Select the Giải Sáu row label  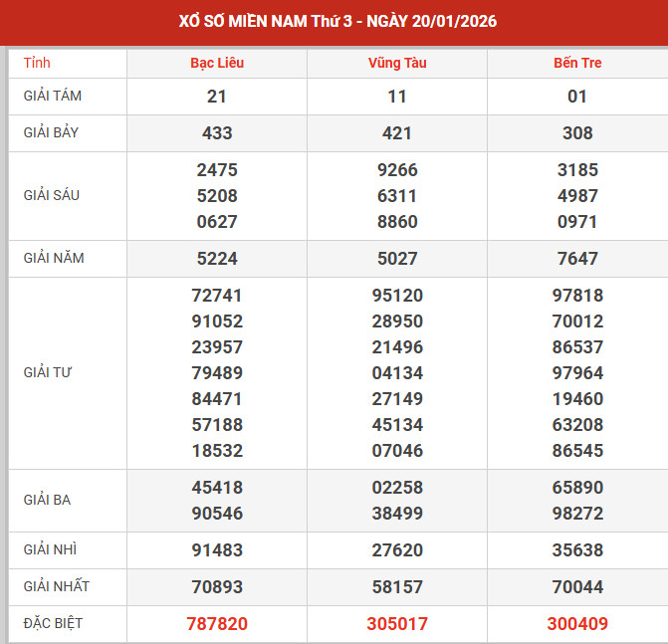pyautogui.click(x=52, y=195)
